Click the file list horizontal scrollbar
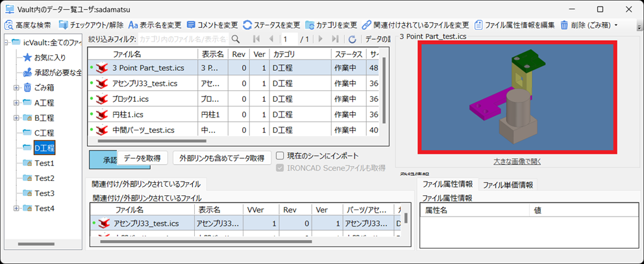 coord(152,141)
